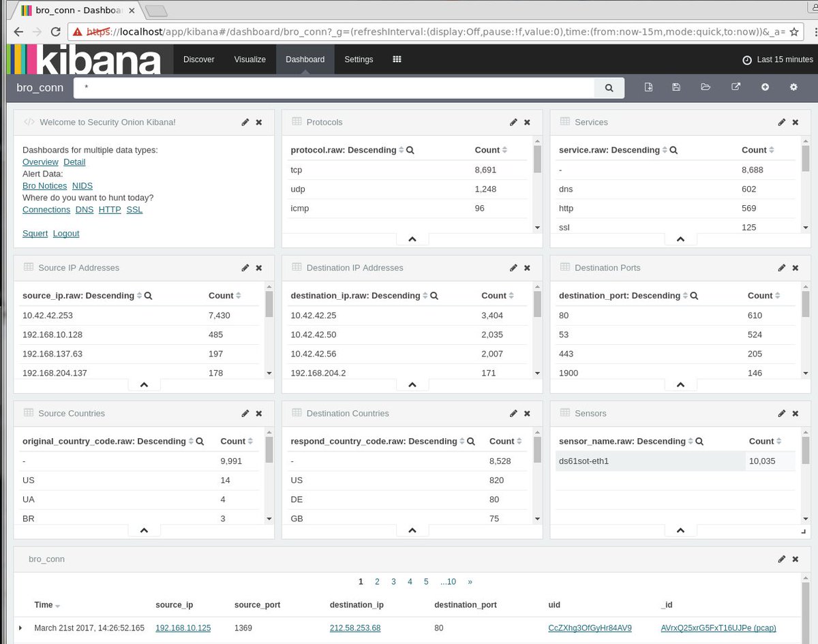Open the Overview dashboard link
This screenshot has height=644, width=818.
coord(40,162)
